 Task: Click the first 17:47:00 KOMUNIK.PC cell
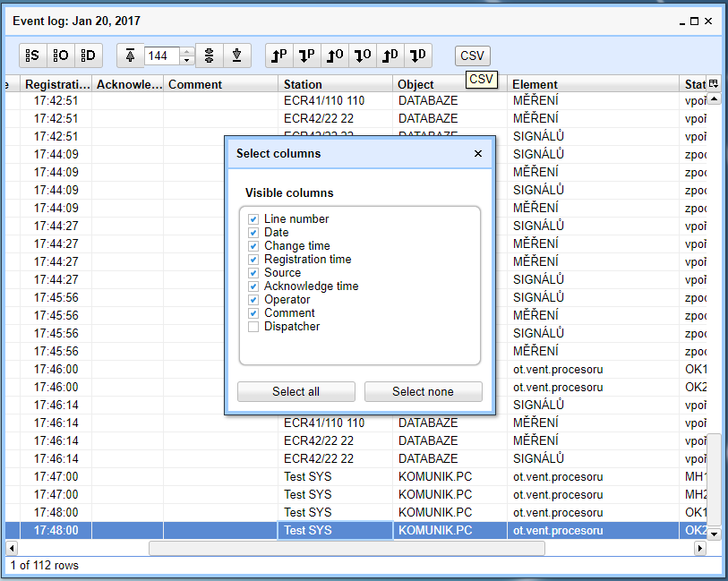(x=450, y=476)
